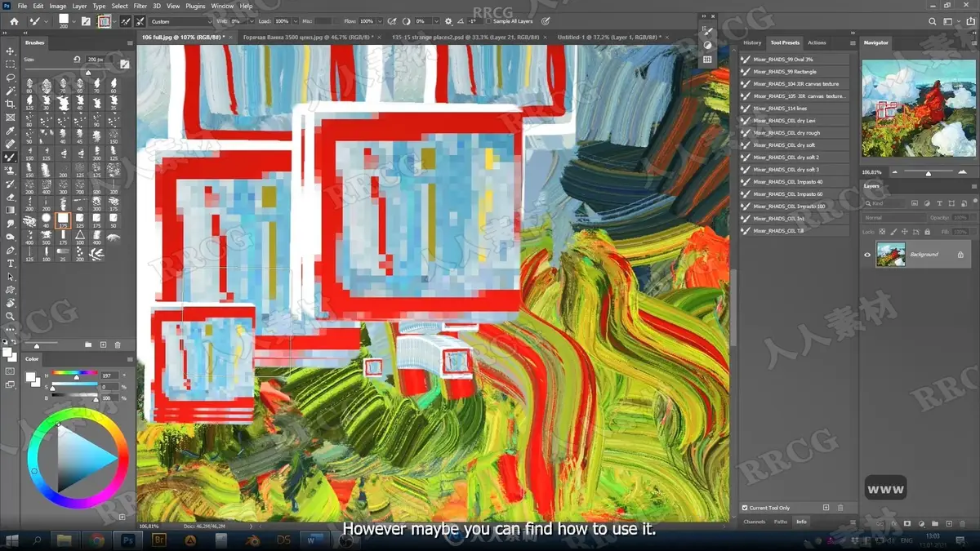Click the Hue slider in Color panel

pyautogui.click(x=74, y=374)
